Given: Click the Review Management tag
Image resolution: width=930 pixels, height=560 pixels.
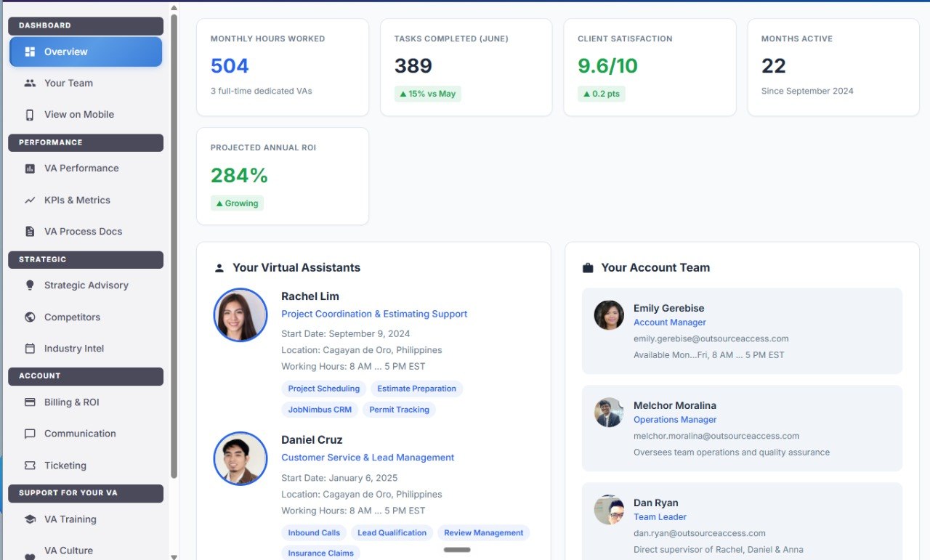Looking at the screenshot, I should tap(484, 533).
